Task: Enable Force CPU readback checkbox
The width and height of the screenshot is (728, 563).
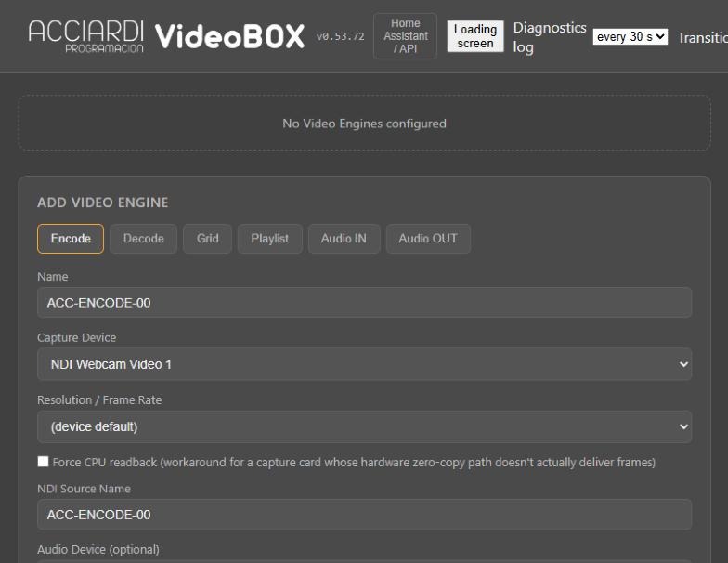Action: point(43,461)
